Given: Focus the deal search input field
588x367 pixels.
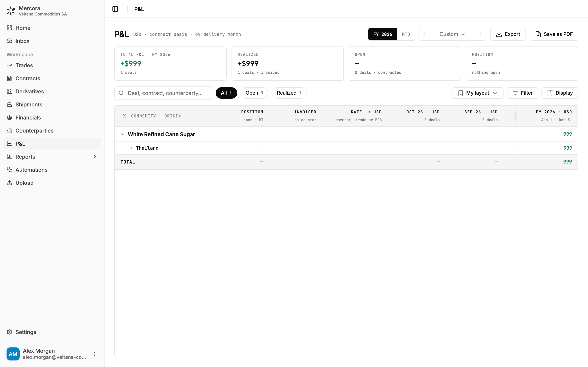Looking at the screenshot, I should [163, 93].
